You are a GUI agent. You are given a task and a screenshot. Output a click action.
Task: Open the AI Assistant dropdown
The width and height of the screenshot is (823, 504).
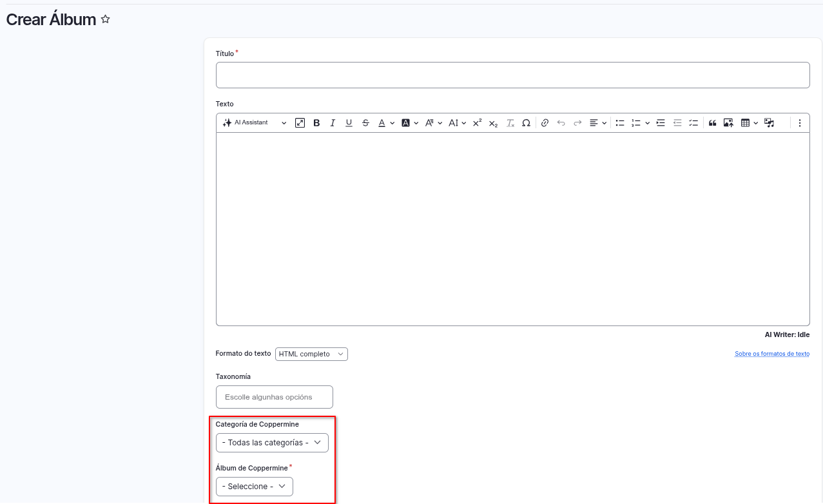pyautogui.click(x=255, y=123)
